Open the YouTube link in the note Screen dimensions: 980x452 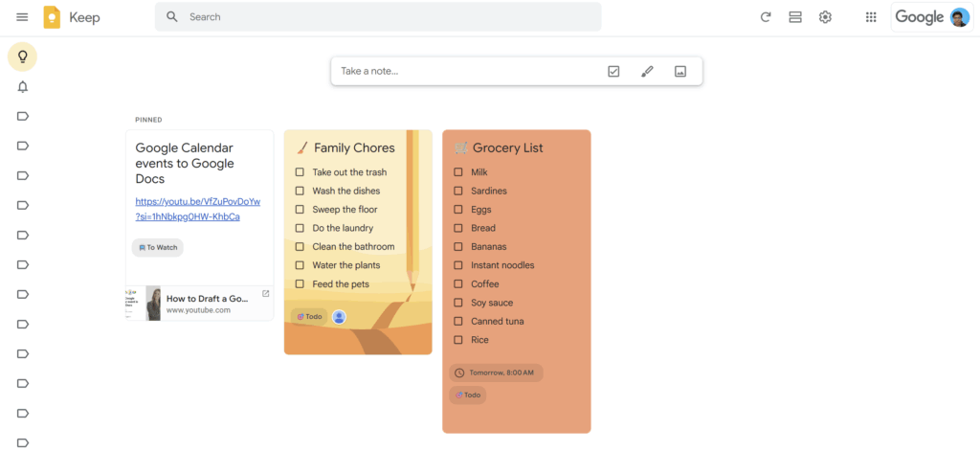point(197,209)
